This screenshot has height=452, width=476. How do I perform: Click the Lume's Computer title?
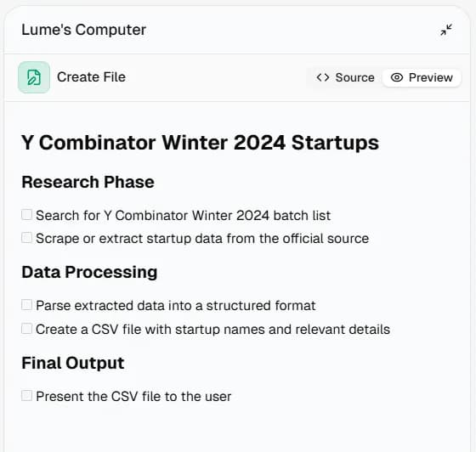(x=84, y=30)
